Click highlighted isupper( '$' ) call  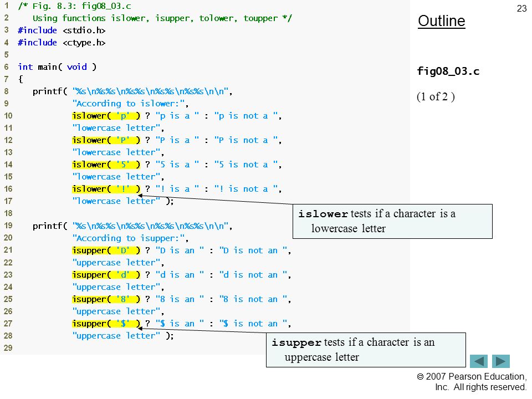(x=106, y=324)
